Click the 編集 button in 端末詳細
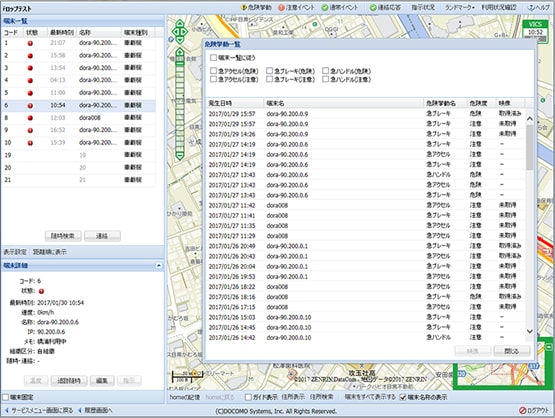Image resolution: width=555 pixels, height=418 pixels. coord(102,380)
